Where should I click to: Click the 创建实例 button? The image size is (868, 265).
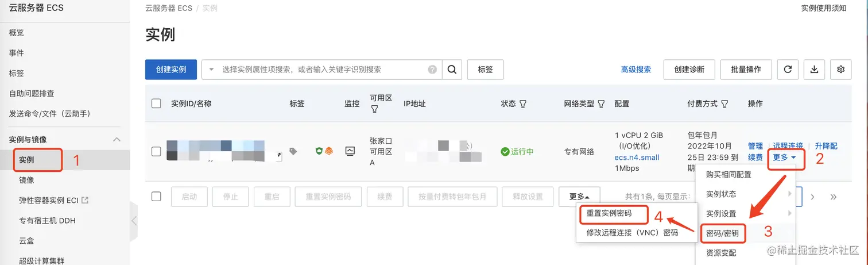point(171,70)
